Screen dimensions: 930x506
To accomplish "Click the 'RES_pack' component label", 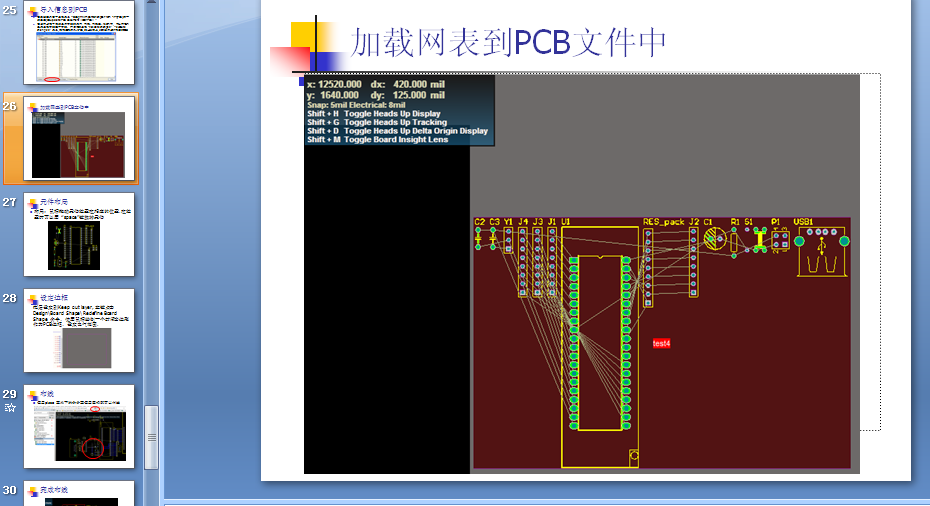I will 664,222.
